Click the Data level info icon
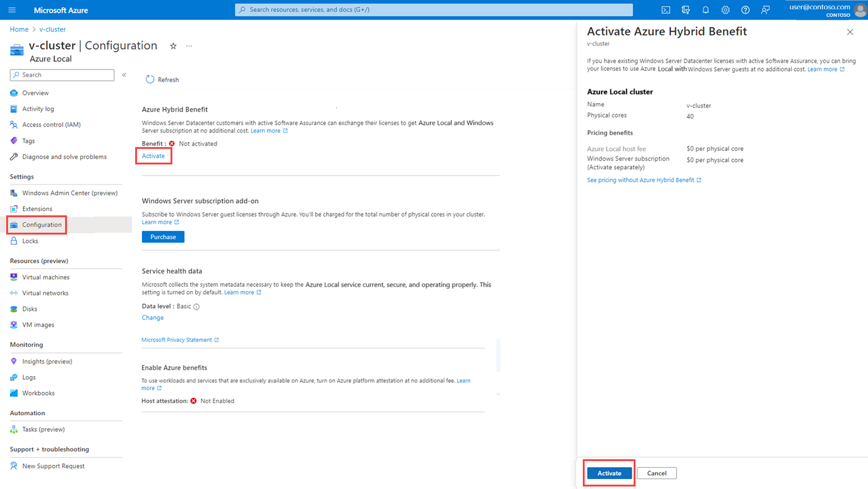The width and height of the screenshot is (868, 489). point(197,307)
